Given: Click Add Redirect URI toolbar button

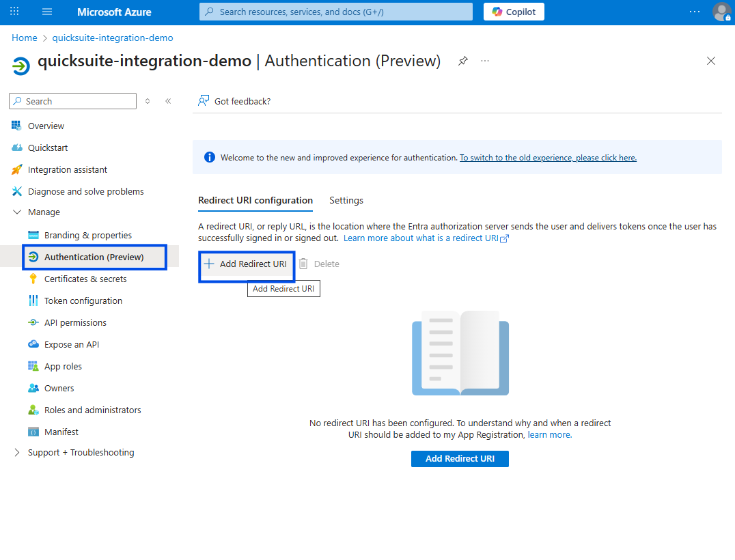Looking at the screenshot, I should [246, 264].
